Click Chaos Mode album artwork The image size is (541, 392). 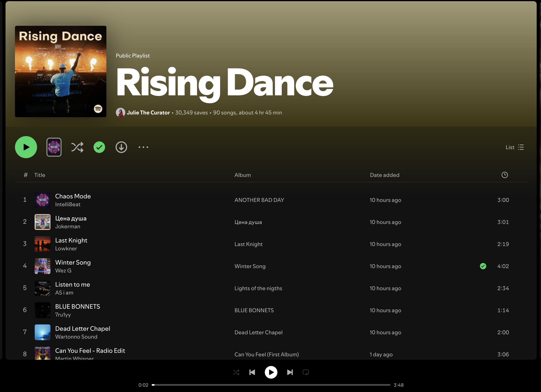pos(43,200)
